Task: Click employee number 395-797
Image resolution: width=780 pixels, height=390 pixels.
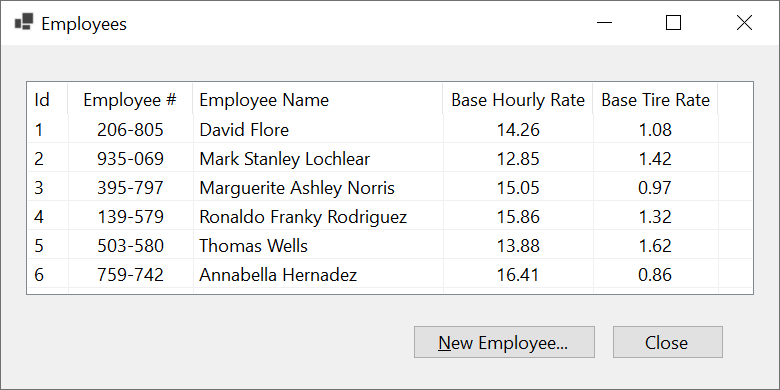Action: pos(130,188)
